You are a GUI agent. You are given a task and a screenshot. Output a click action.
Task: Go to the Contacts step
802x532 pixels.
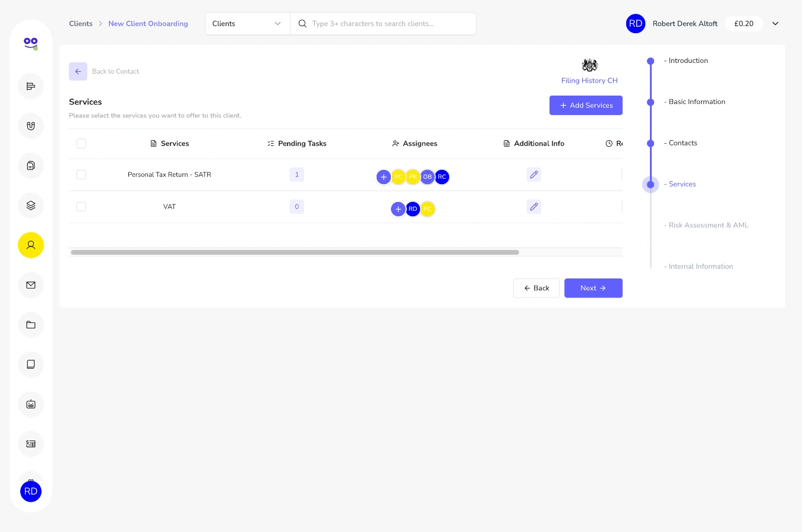(x=681, y=143)
